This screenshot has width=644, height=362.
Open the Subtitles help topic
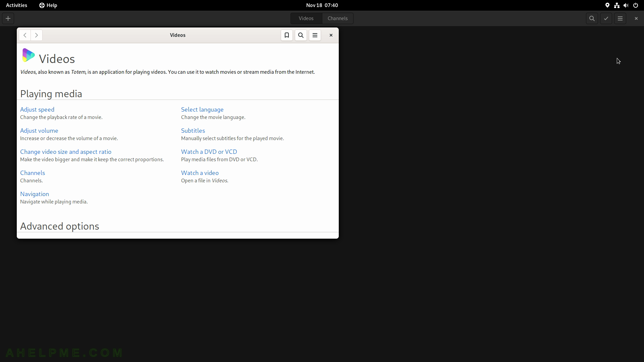[193, 131]
